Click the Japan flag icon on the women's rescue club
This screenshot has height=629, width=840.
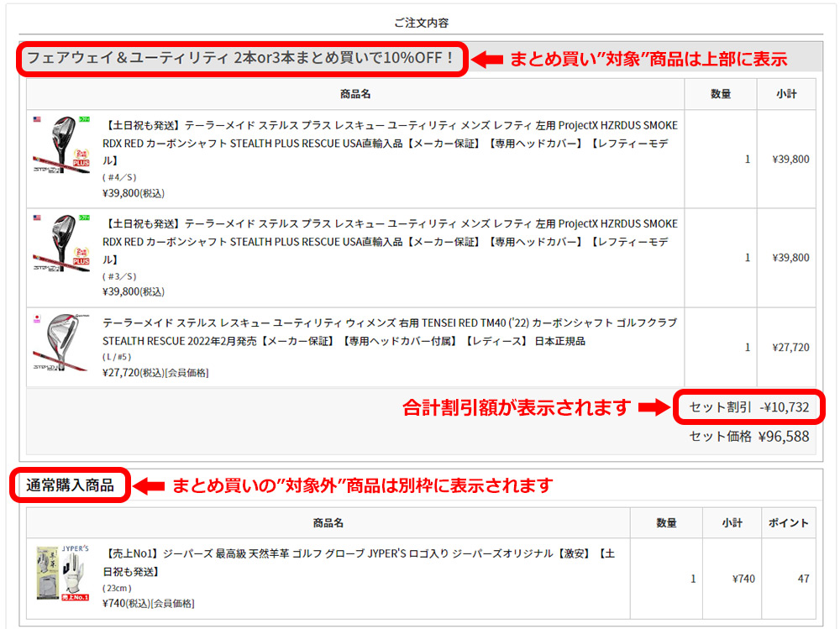[39, 317]
